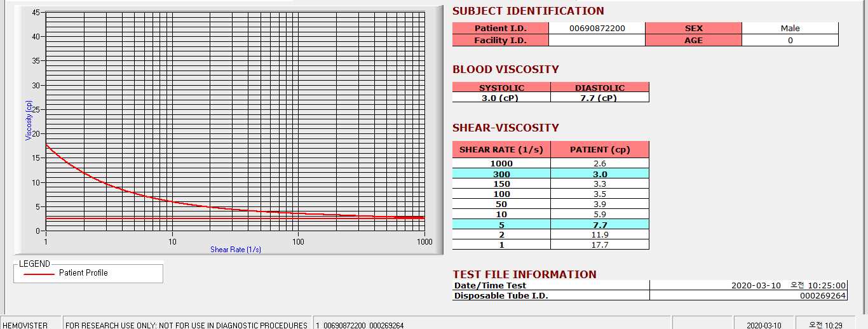Image resolution: width=868 pixels, height=329 pixels.
Task: Click the HEMOVISTER status bar label
Action: 26,325
